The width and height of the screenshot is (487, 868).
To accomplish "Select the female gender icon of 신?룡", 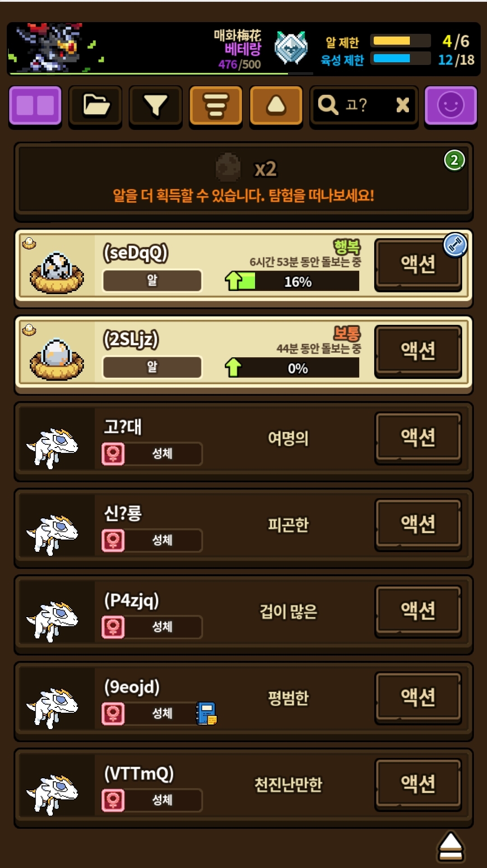I will tap(113, 540).
